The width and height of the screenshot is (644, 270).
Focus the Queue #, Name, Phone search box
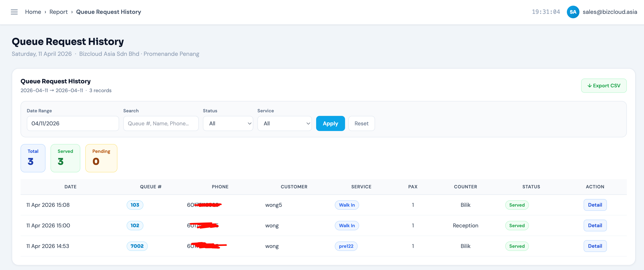pyautogui.click(x=161, y=123)
